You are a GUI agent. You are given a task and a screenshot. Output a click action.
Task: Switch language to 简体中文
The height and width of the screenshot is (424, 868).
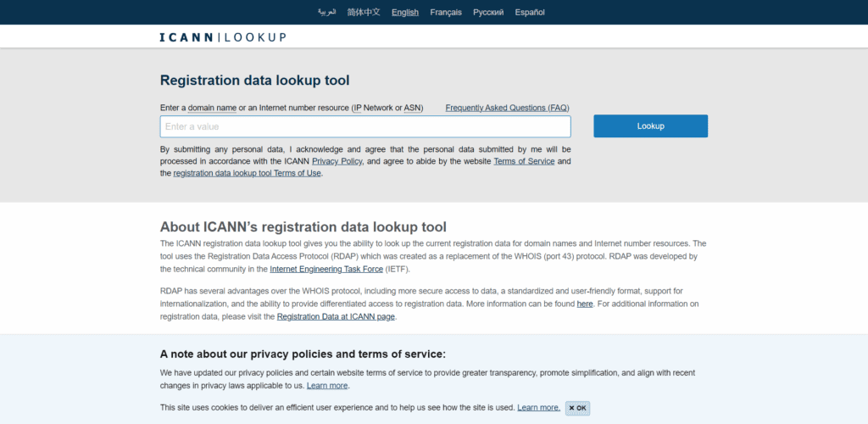(x=364, y=12)
